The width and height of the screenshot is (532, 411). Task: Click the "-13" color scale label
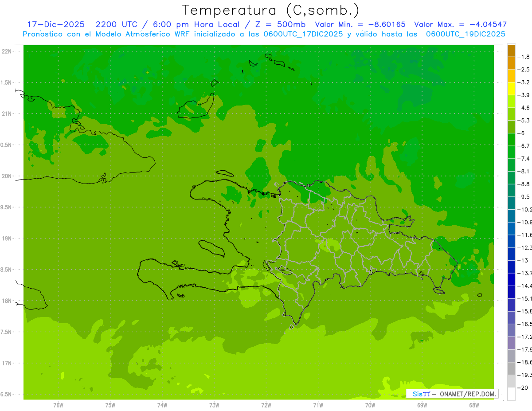coord(522,260)
